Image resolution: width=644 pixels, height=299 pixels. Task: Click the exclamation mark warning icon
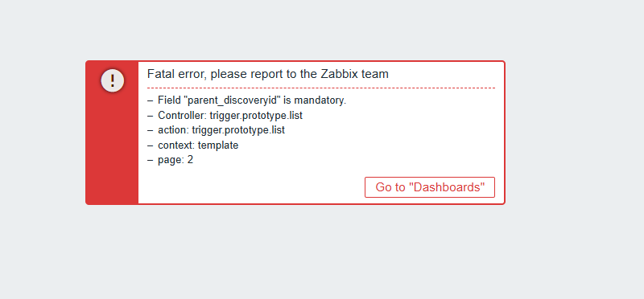tap(112, 80)
